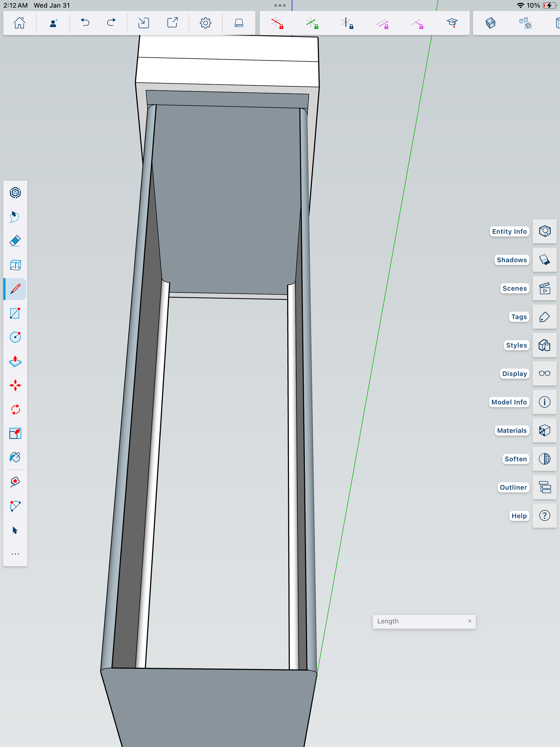Select the Eraser tool

click(x=15, y=241)
